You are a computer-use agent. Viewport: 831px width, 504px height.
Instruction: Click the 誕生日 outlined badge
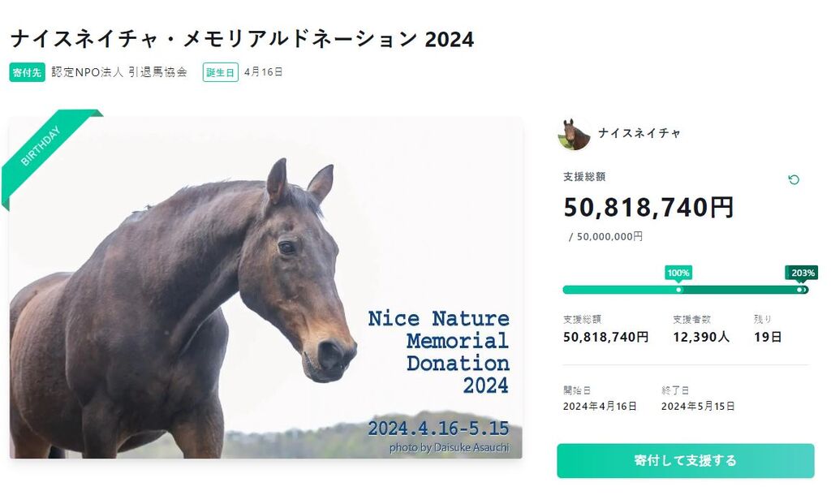pos(220,72)
